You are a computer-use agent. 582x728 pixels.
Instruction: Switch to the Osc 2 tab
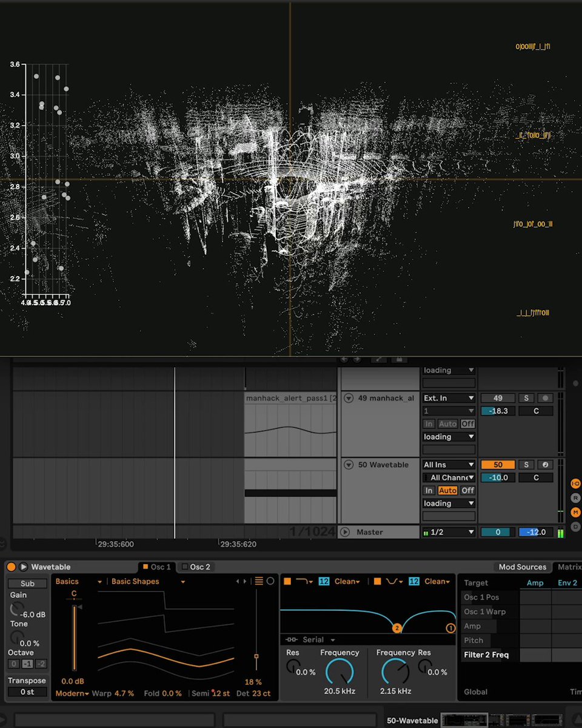[196, 567]
